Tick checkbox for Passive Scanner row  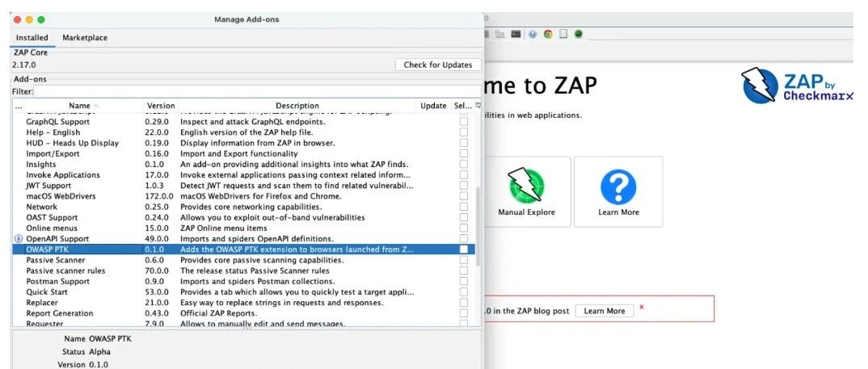463,260
